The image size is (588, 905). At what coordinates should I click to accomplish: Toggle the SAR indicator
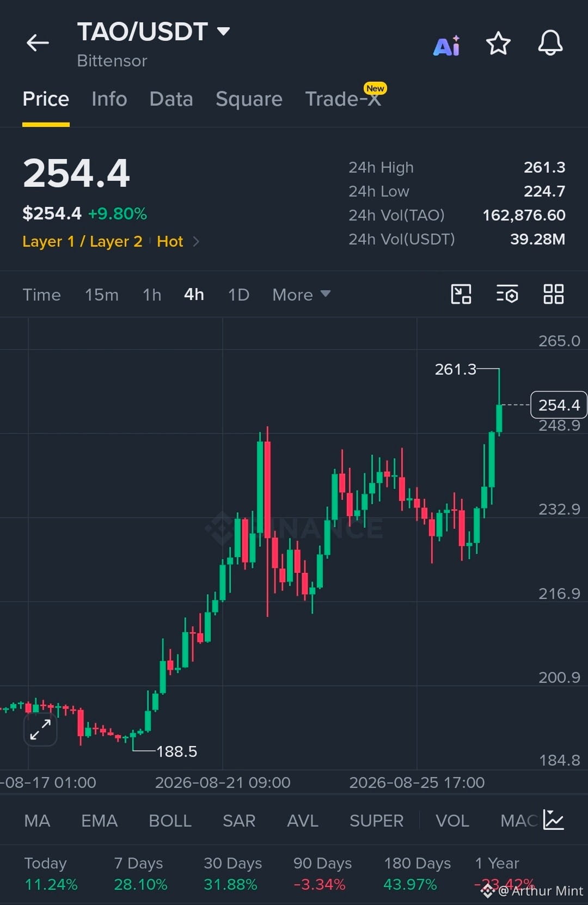239,821
